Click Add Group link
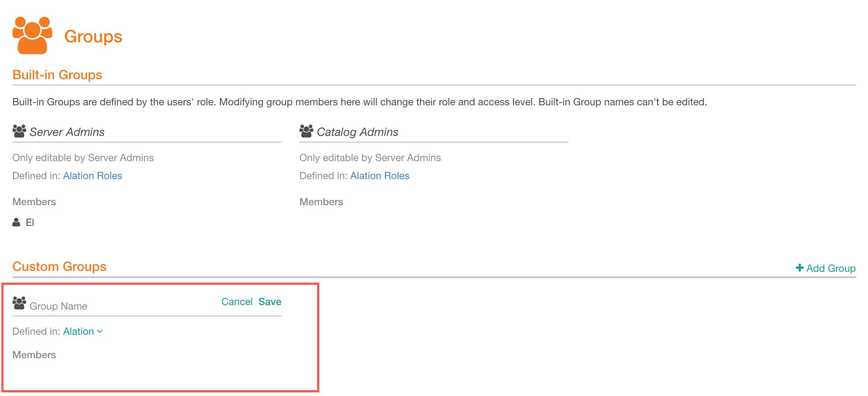Viewport: 868px width, 396px height. click(x=826, y=268)
